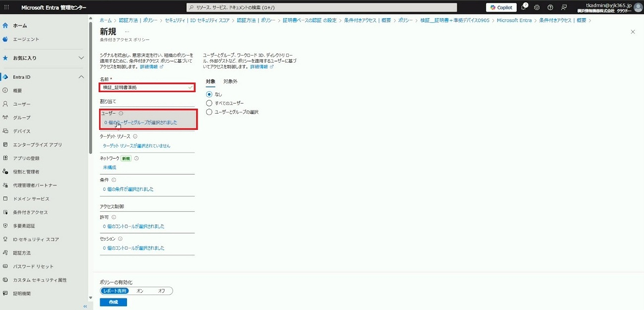
Task: Click the 作成 button
Action: tap(113, 302)
